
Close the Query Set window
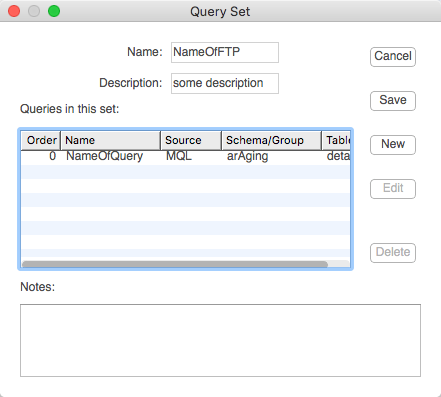[x=14, y=11]
